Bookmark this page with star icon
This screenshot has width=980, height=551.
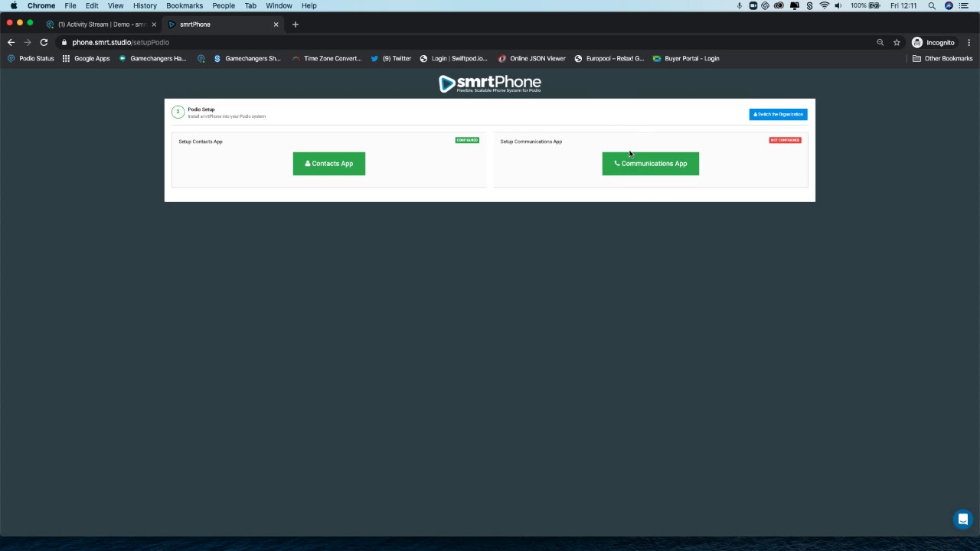tap(897, 43)
